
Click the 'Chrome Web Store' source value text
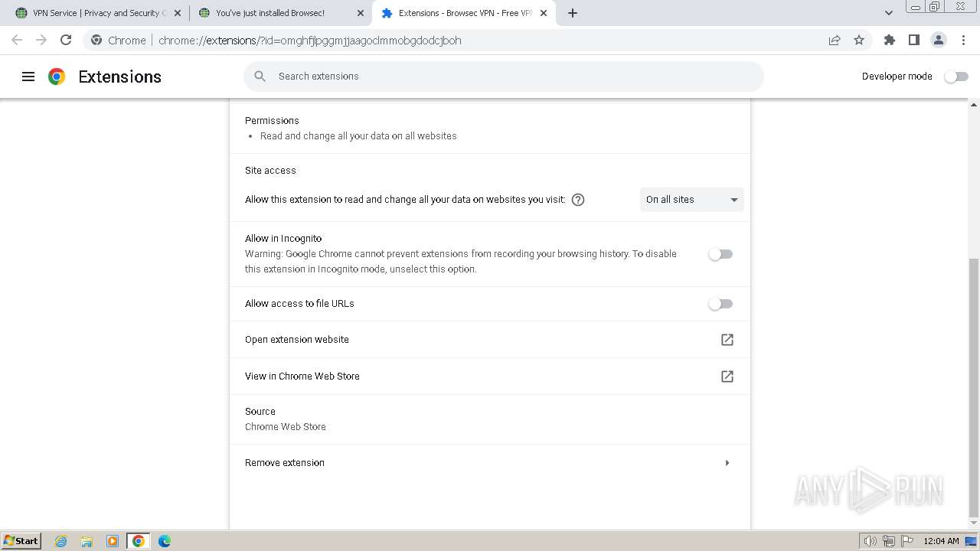[286, 427]
